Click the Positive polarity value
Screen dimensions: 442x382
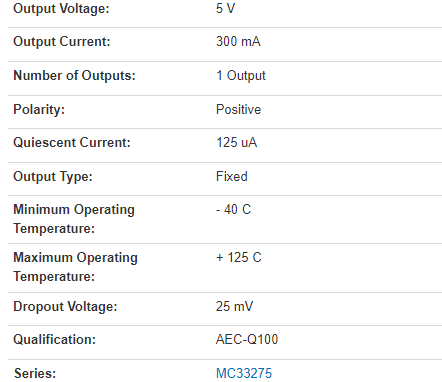tap(238, 109)
